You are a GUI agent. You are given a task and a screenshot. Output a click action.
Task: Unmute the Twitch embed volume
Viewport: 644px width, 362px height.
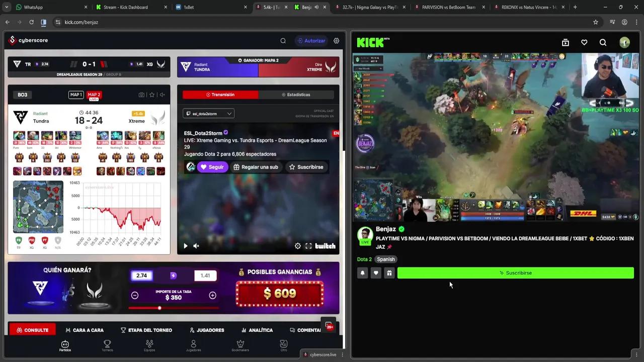point(196,246)
